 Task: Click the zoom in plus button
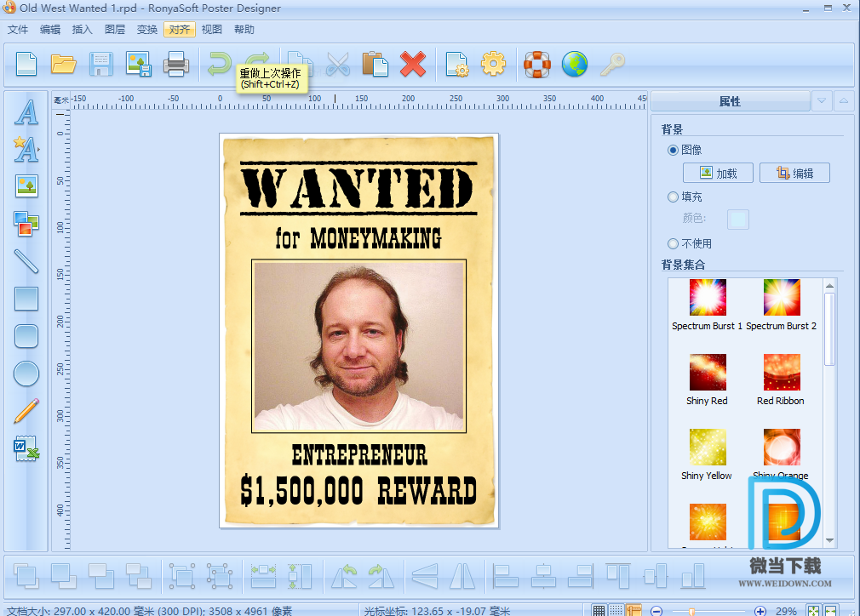click(x=760, y=611)
